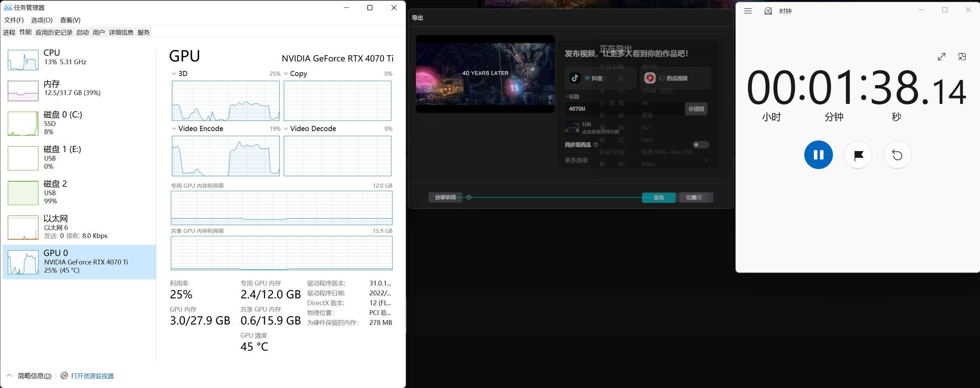
Task: Select the 以太网 network graph thumbnail
Action: 23,228
